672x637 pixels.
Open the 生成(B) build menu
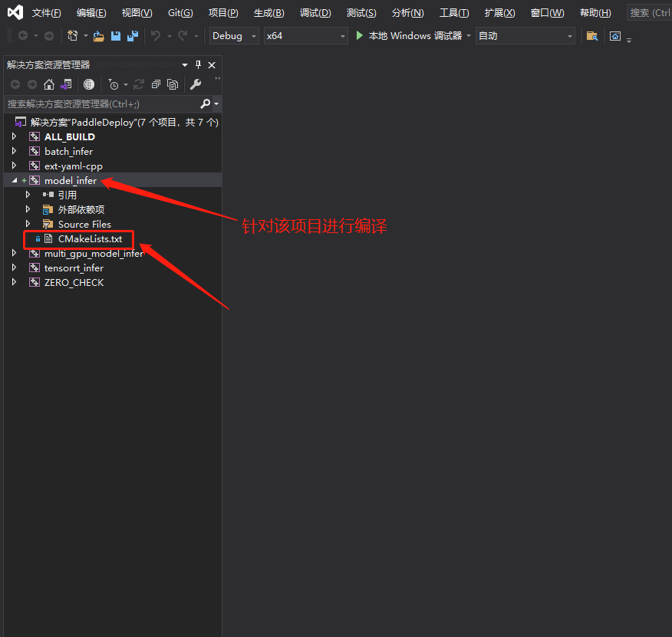[x=268, y=13]
